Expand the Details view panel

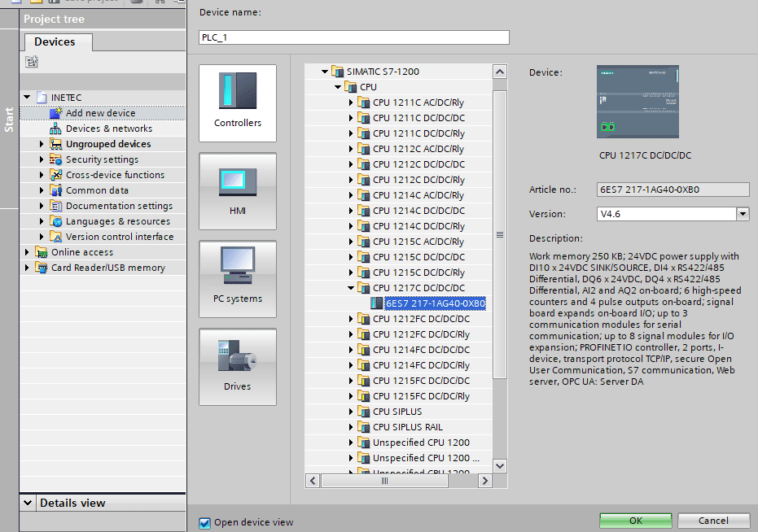point(28,503)
